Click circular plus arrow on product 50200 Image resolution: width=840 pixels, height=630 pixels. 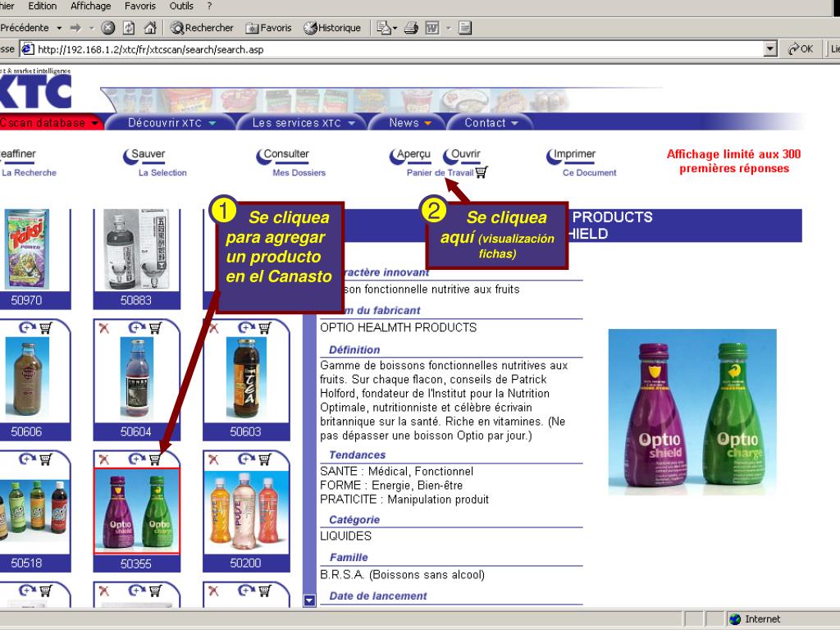click(246, 459)
